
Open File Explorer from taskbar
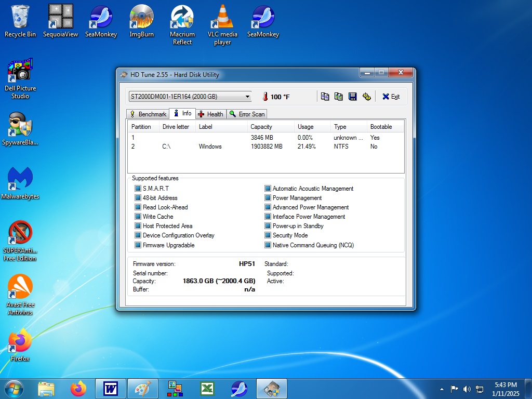pyautogui.click(x=46, y=389)
